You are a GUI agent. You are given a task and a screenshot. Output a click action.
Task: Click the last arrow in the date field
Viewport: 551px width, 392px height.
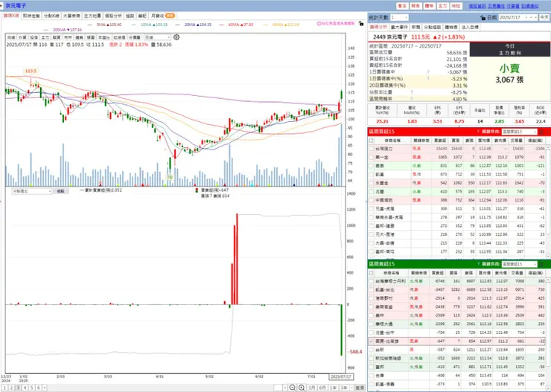pos(535,17)
